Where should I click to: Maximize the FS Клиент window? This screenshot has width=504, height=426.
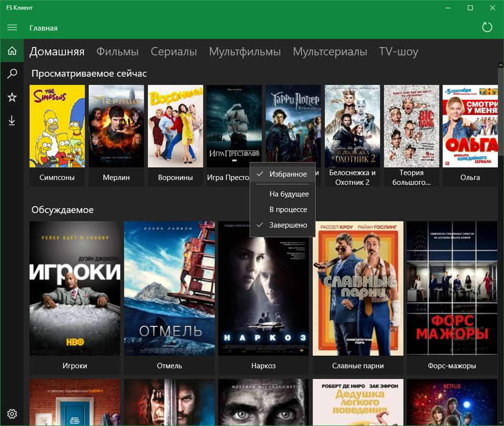pyautogui.click(x=470, y=8)
